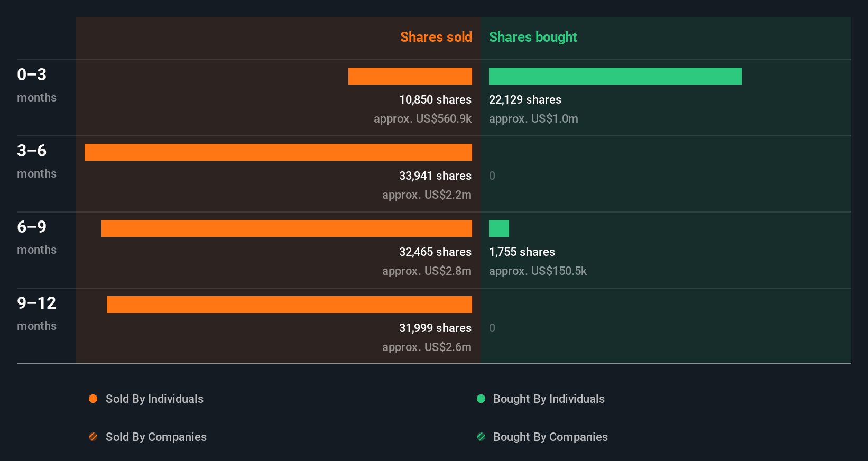Click the approx. US$1.0m value
The height and width of the screenshot is (461, 868).
[533, 119]
